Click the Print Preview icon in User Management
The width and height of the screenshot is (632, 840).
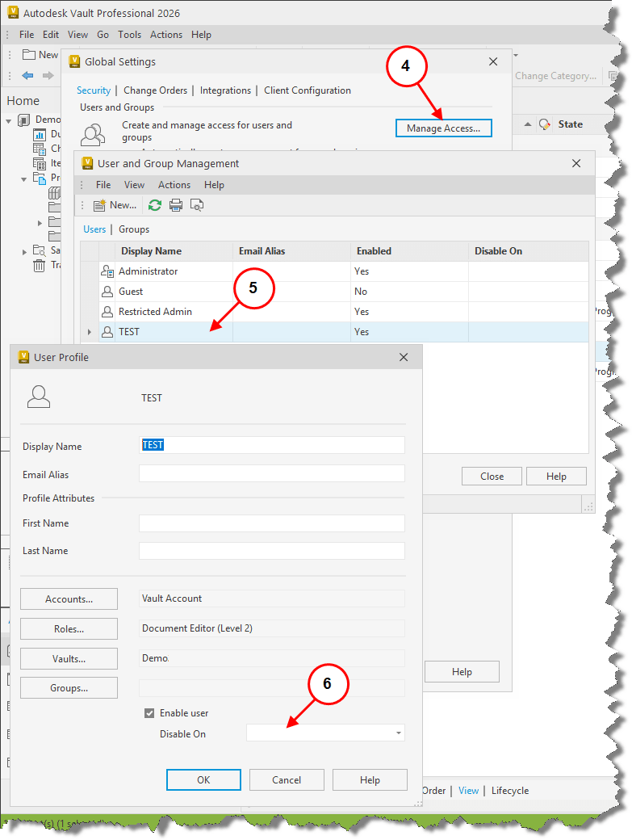click(197, 205)
